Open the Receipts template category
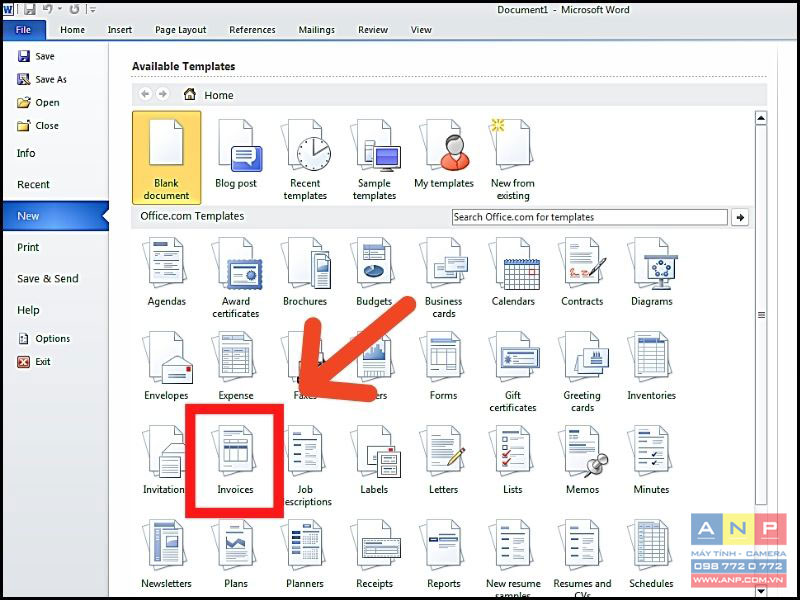 374,555
